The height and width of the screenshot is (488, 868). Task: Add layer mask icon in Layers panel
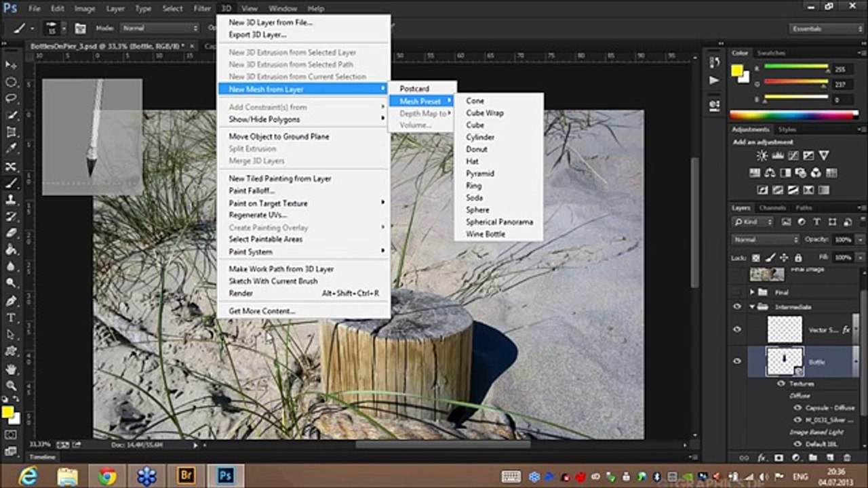coord(778,458)
